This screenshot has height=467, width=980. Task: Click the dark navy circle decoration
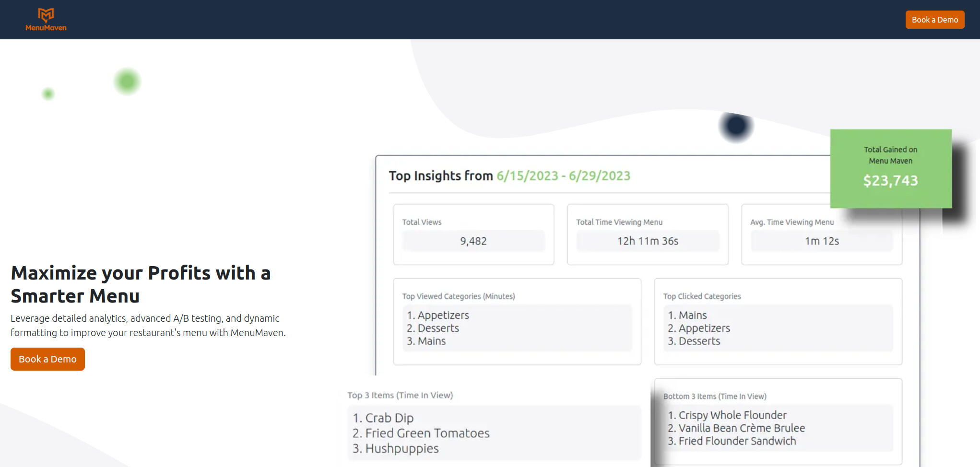pos(736,126)
